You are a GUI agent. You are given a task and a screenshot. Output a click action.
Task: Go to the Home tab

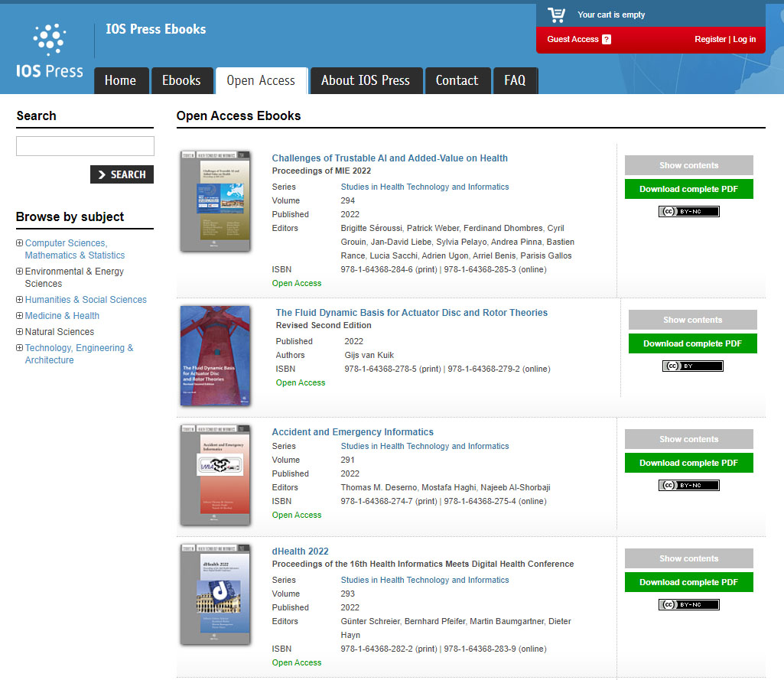point(122,80)
